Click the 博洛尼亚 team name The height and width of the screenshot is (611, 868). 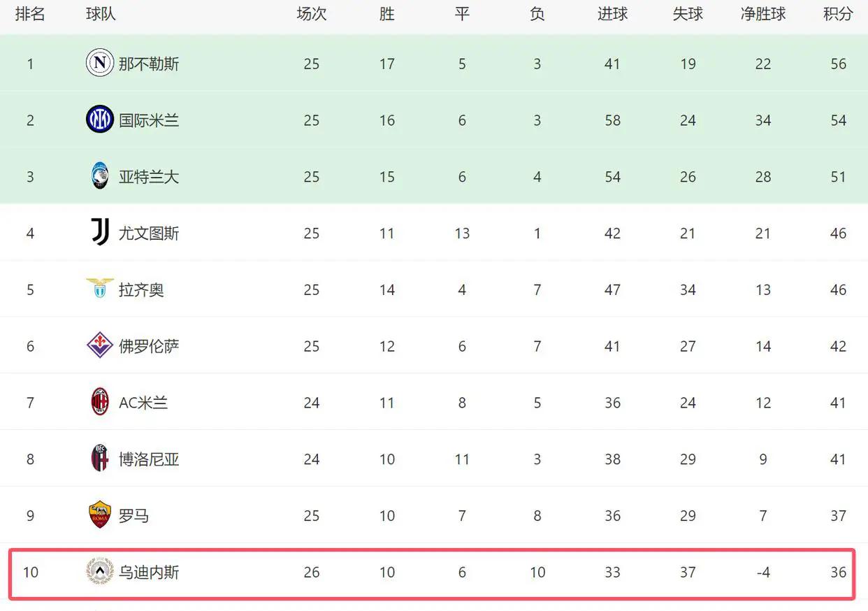pyautogui.click(x=149, y=459)
